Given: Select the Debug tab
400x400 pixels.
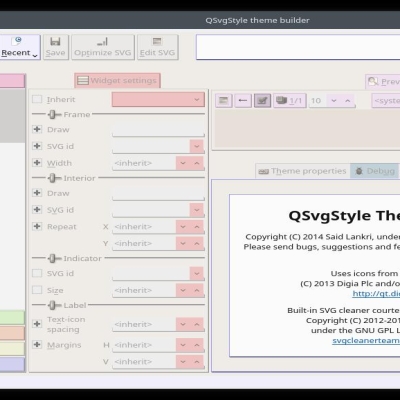Looking at the screenshot, I should [374, 171].
